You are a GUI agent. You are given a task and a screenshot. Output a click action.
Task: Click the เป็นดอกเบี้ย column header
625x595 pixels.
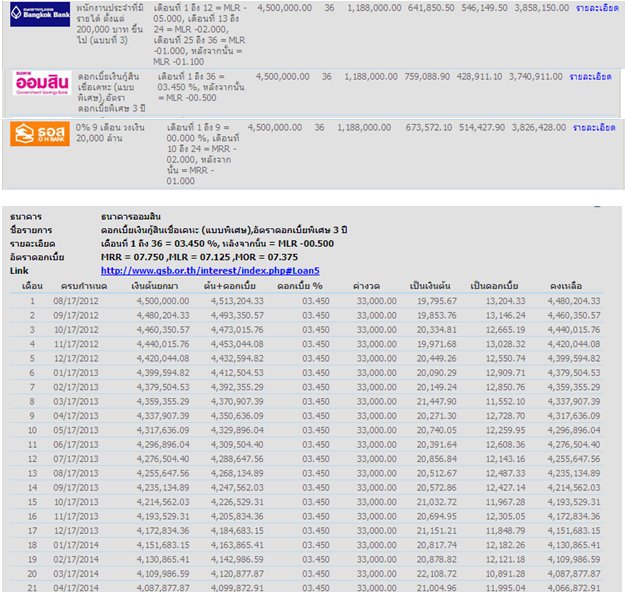[494, 286]
